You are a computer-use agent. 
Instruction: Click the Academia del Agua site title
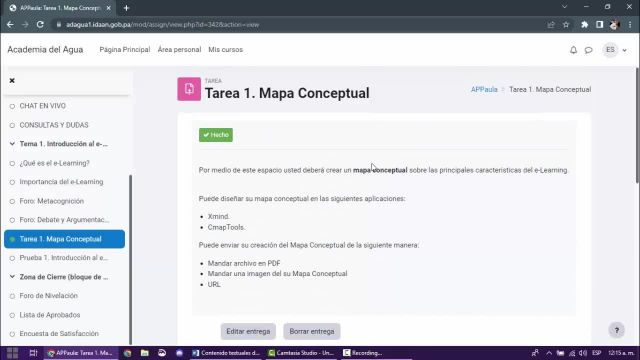pyautogui.click(x=45, y=49)
